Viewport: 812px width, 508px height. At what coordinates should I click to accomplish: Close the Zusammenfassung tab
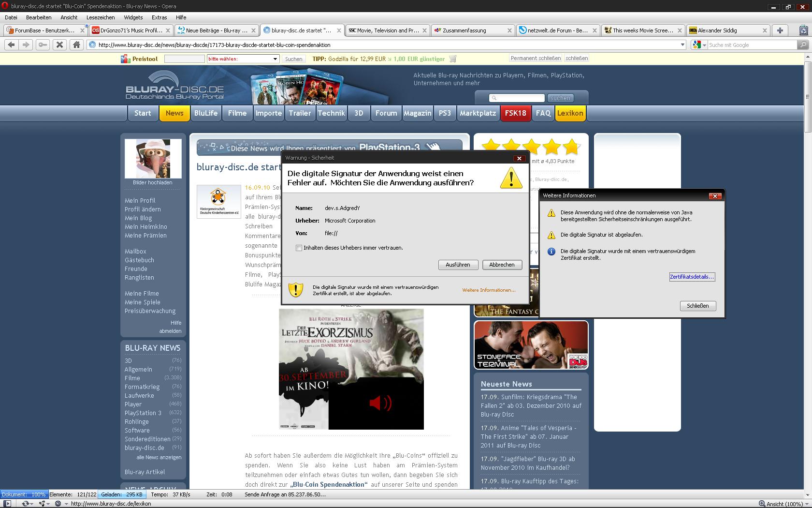(x=509, y=30)
